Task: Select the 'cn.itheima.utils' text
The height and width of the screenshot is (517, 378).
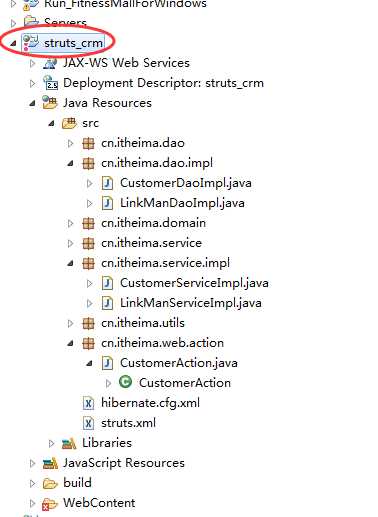Action: tap(143, 323)
